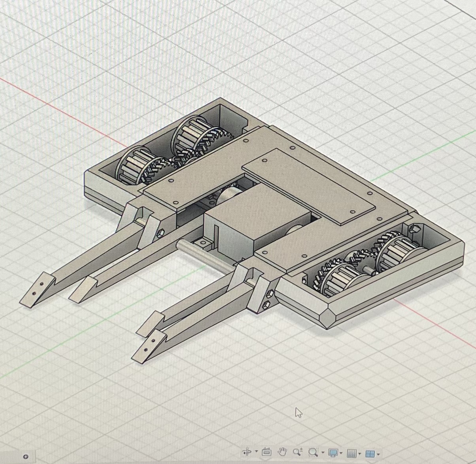Expand the Display Settings dropdown arrow
The image size is (476, 464).
click(341, 452)
